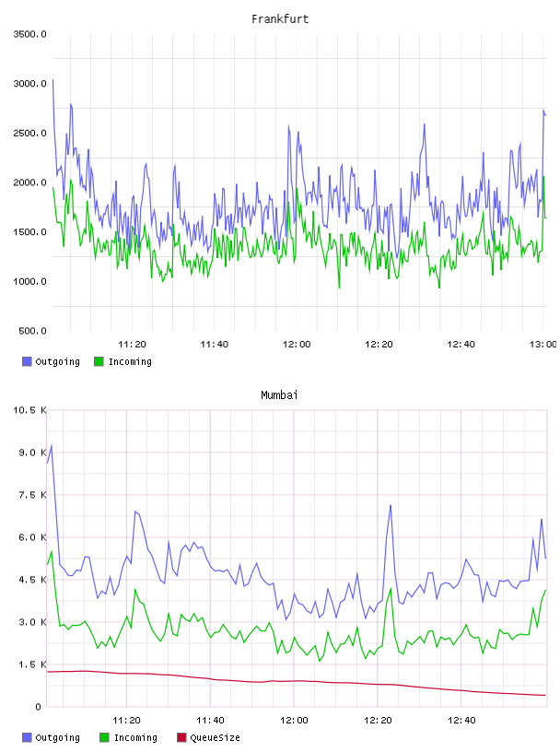Click the Mumbai chart title

click(x=279, y=395)
